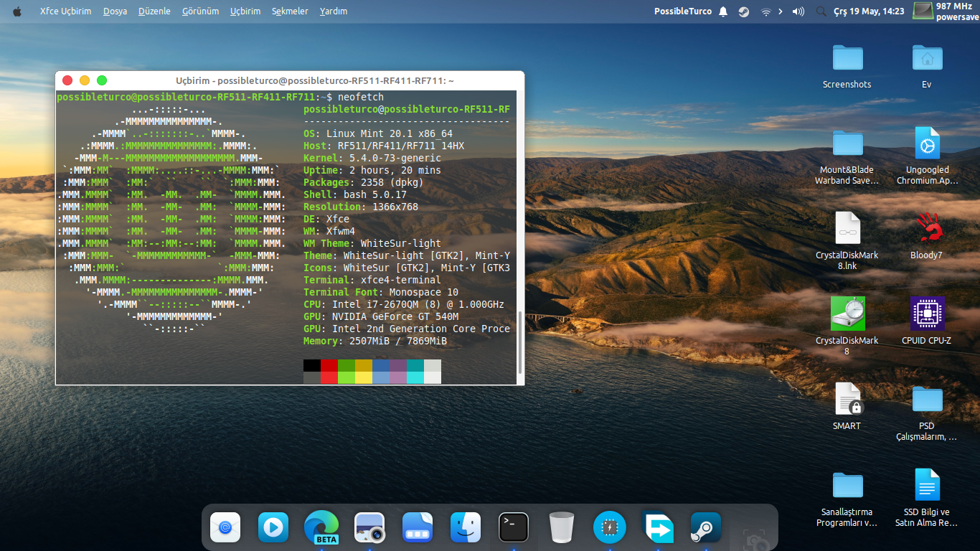Launch Microsoft Edge Beta from the dock
The height and width of the screenshot is (551, 980).
[x=321, y=528]
